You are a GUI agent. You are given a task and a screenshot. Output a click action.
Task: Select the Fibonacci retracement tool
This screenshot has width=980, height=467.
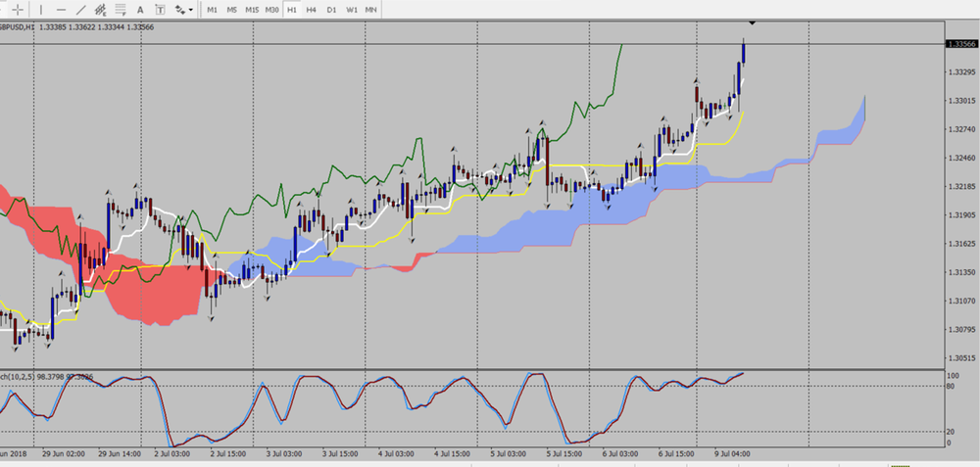[x=120, y=10]
